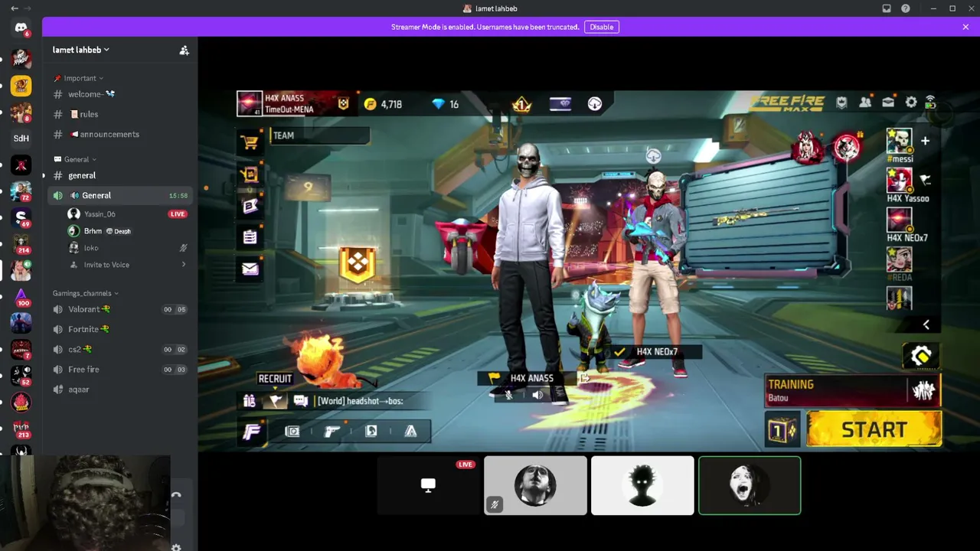Click the mute badge on the participant tile
This screenshot has height=551, width=980.
[495, 505]
